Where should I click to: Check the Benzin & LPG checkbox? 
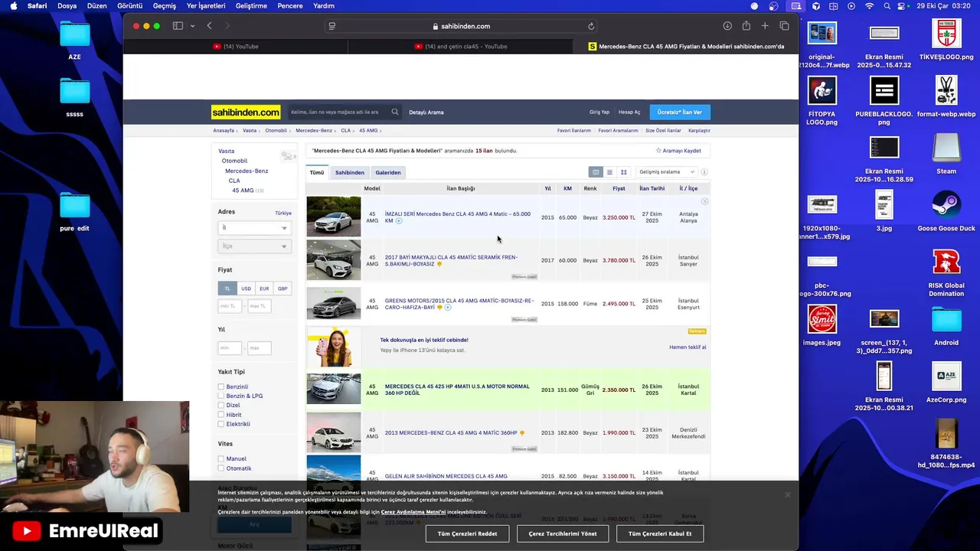[221, 396]
